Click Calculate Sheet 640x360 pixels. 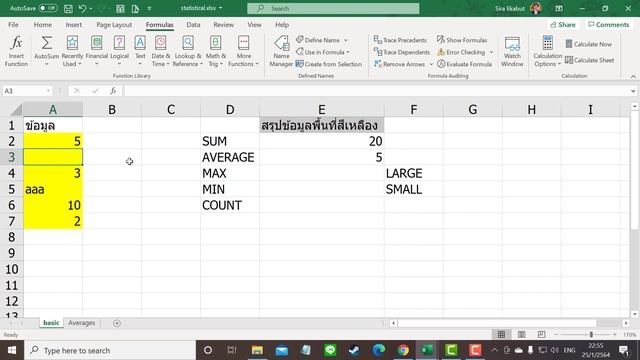pos(590,60)
